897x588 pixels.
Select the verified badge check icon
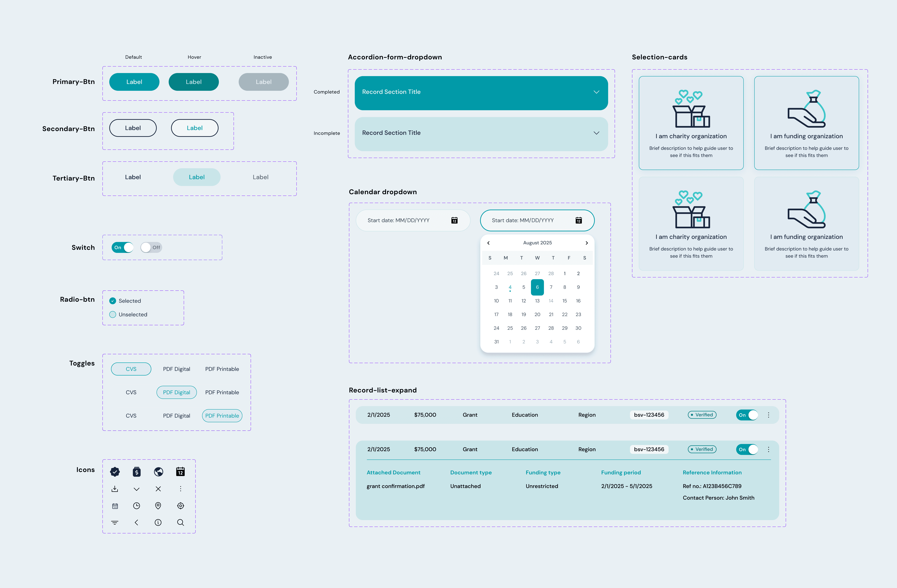pos(115,472)
